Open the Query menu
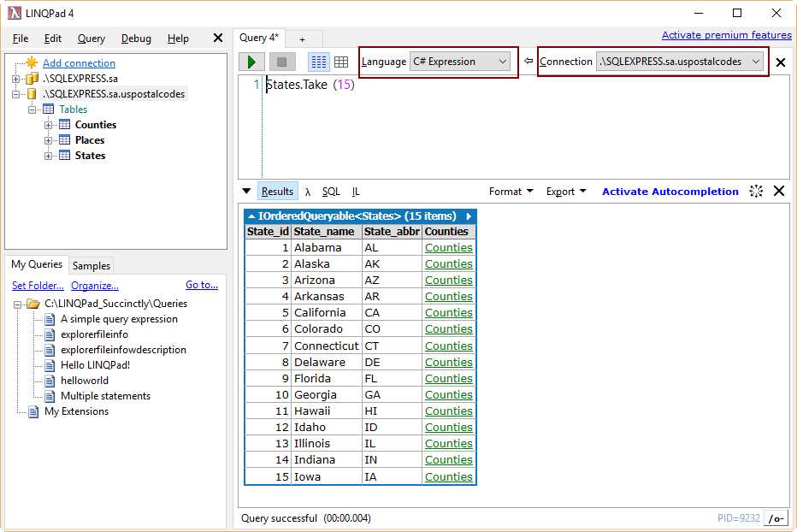The width and height of the screenshot is (797, 532). coord(91,38)
